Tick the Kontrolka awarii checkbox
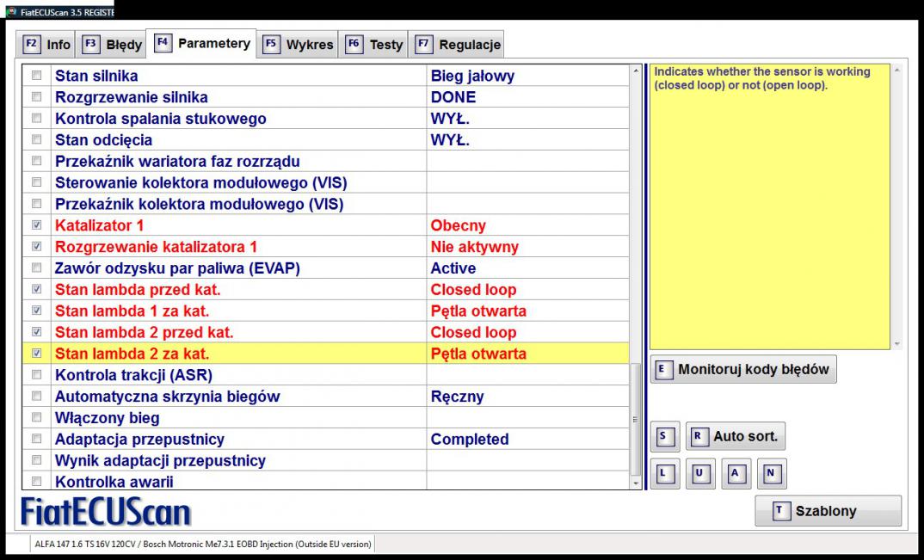Image resolution: width=924 pixels, height=560 pixels. [x=36, y=482]
